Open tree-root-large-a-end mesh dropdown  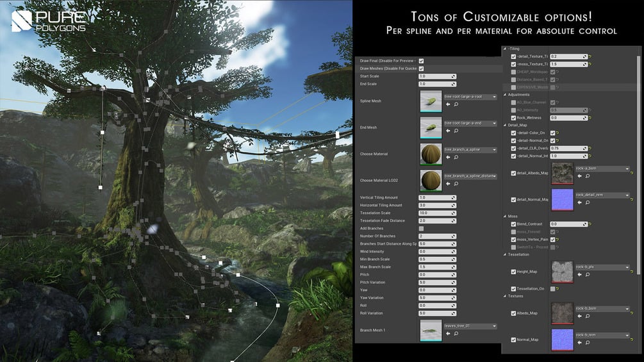click(470, 123)
